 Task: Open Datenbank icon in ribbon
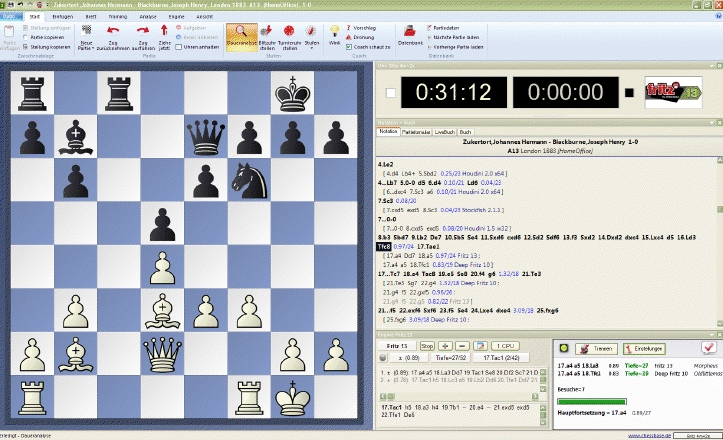(x=410, y=31)
